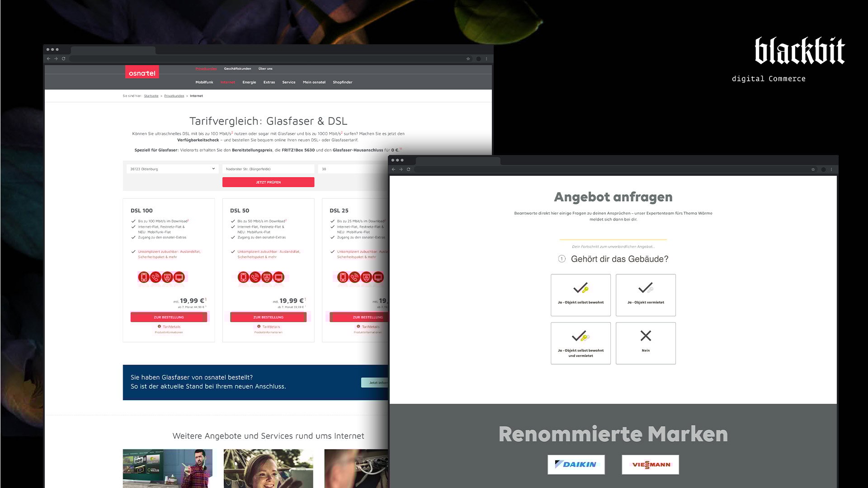Select 'Ja - Objekt selbst bewohnt' option
868x488 pixels.
click(x=580, y=295)
